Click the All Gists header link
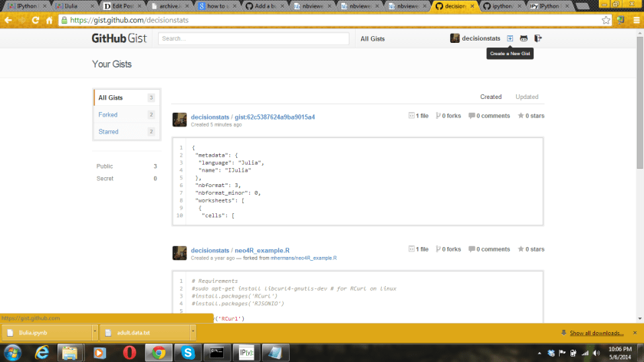 tap(373, 38)
